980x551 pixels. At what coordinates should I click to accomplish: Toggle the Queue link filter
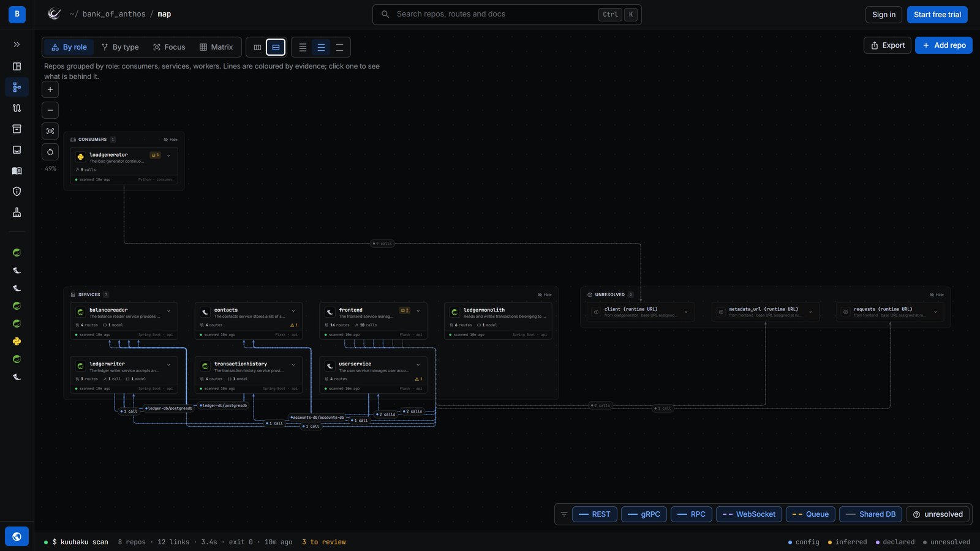tap(810, 514)
